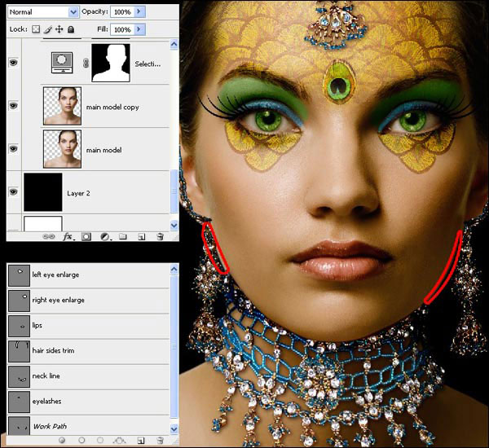Click the Fill 100% value field
This screenshot has width=489, height=448.
pos(122,29)
